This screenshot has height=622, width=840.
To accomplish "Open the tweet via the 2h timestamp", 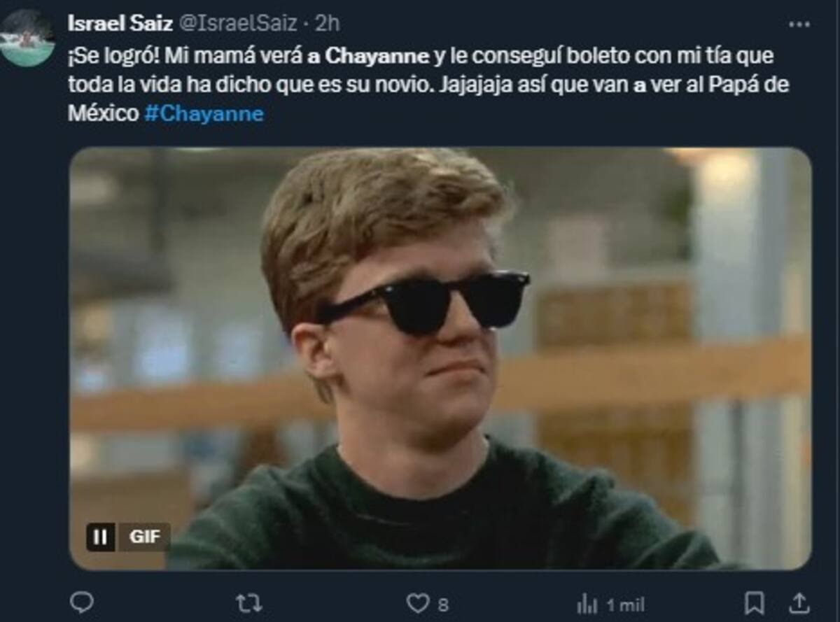I will pyautogui.click(x=327, y=23).
